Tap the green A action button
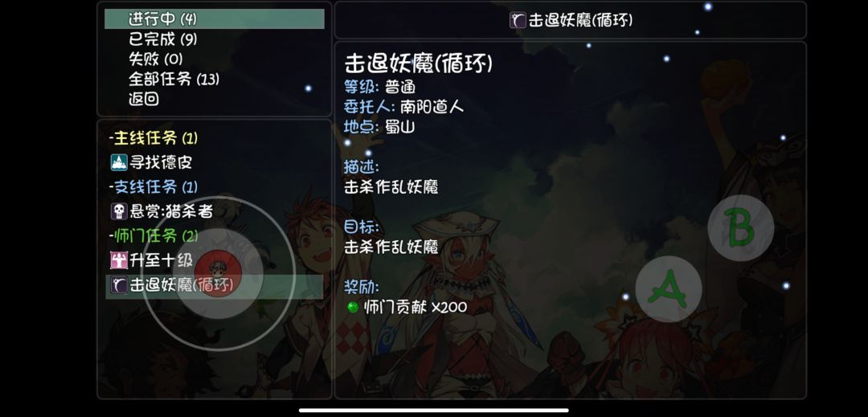This screenshot has height=417, width=868. pyautogui.click(x=668, y=288)
